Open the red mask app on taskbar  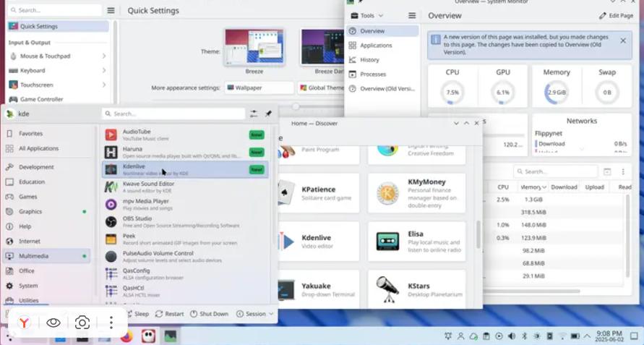tap(148, 336)
